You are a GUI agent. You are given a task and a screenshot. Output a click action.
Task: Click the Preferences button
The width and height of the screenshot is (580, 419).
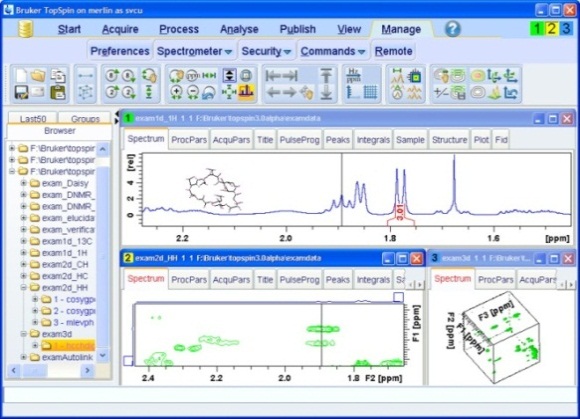pos(119,51)
